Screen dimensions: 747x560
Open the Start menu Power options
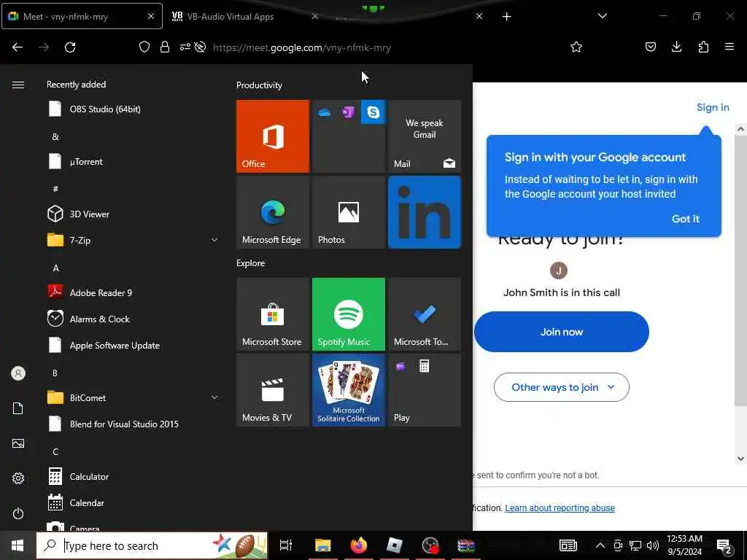[x=18, y=513]
